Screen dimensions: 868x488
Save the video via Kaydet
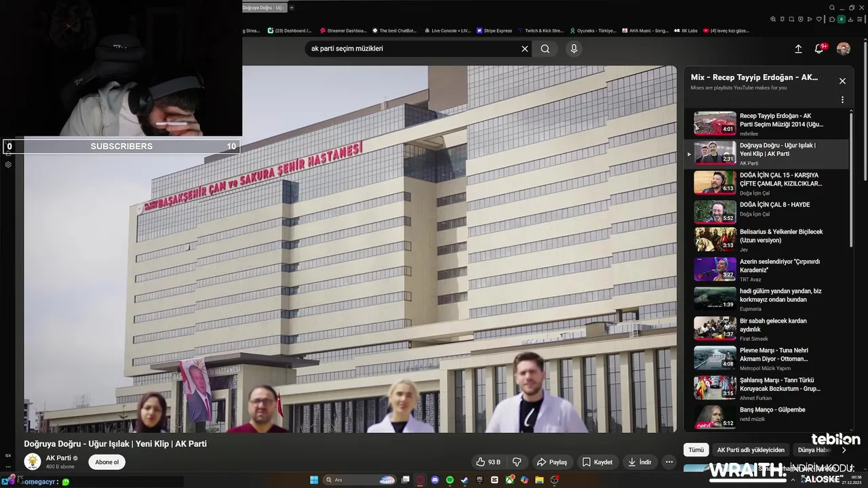tap(597, 462)
